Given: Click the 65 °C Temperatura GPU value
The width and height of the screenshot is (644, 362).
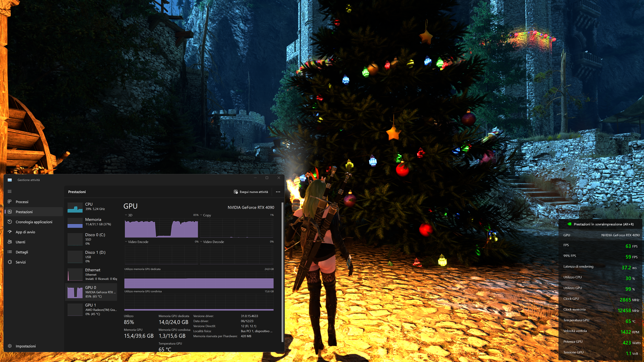Looking at the screenshot, I should click(165, 349).
